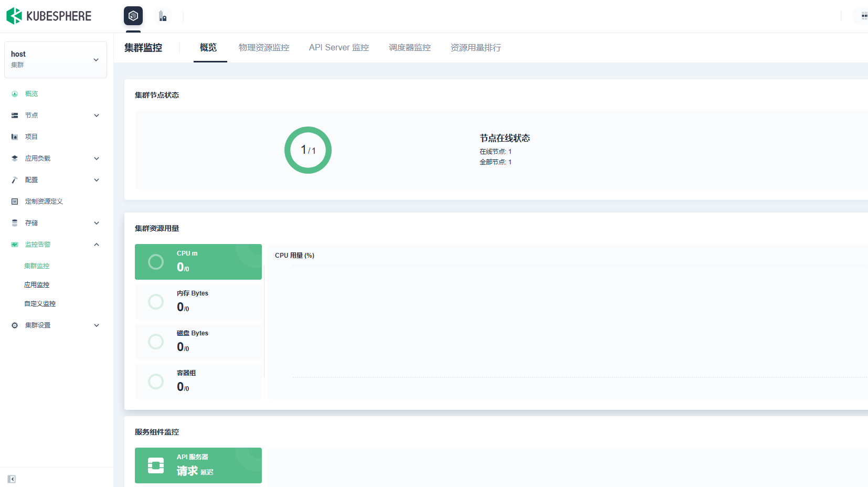Open 定制资源定义 in sidebar

coord(44,202)
